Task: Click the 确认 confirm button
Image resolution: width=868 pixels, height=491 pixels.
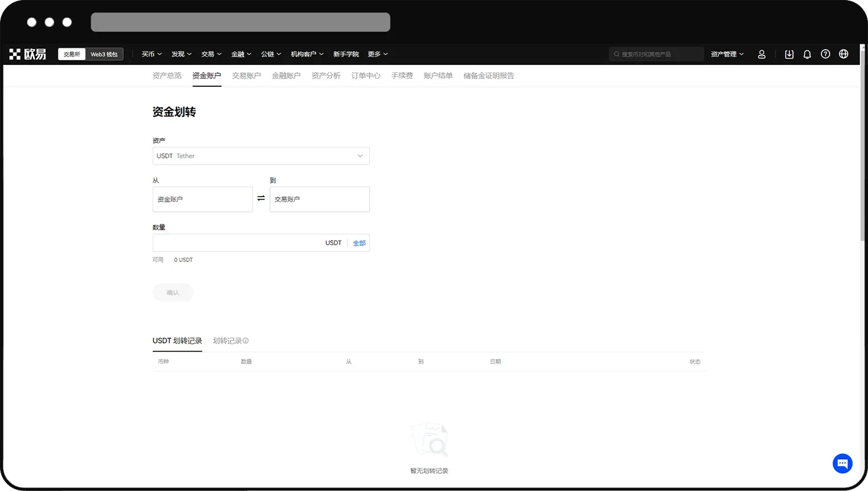Action: [173, 292]
